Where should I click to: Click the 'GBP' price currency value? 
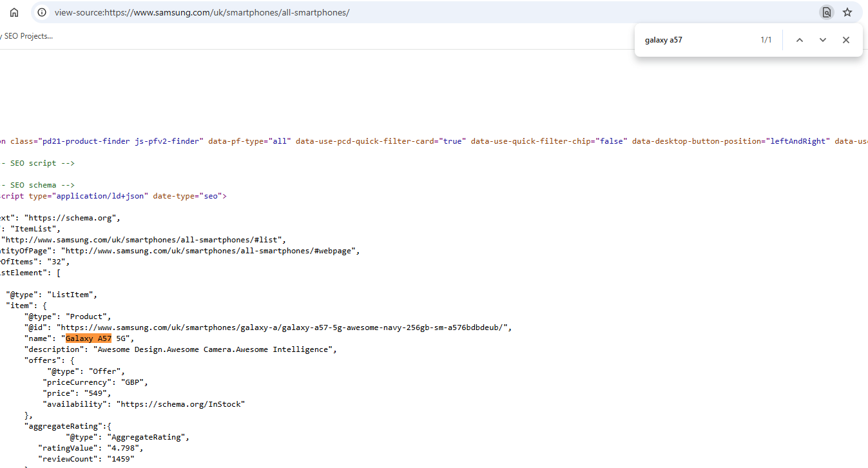pos(132,382)
